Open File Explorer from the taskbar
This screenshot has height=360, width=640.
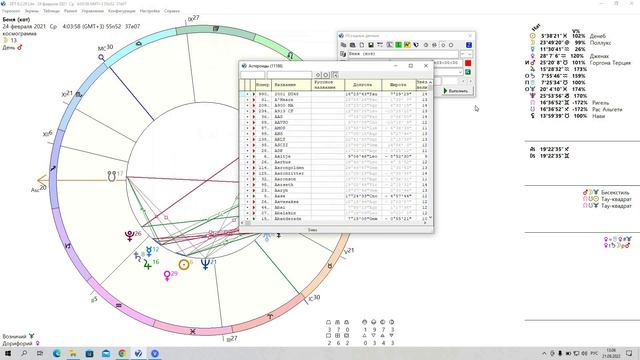73,353
